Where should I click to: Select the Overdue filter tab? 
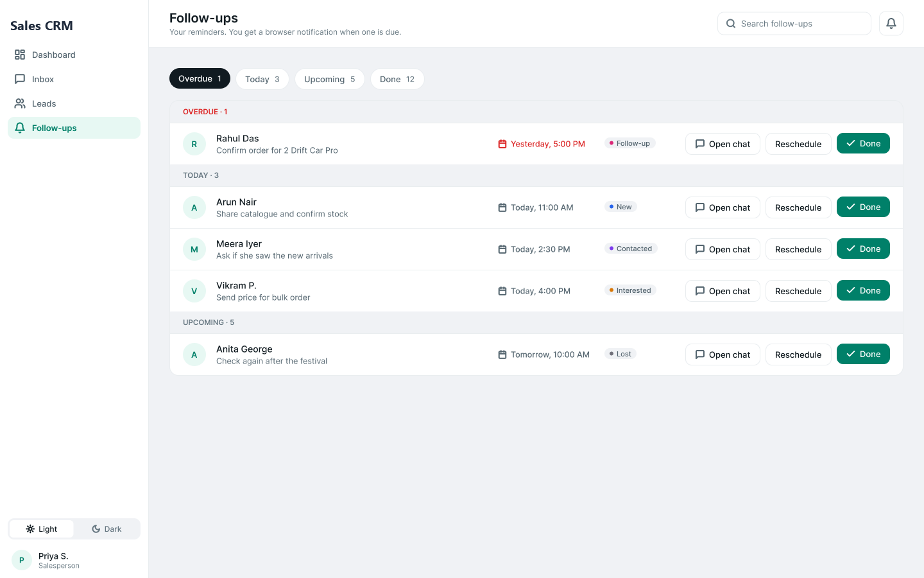(x=200, y=78)
